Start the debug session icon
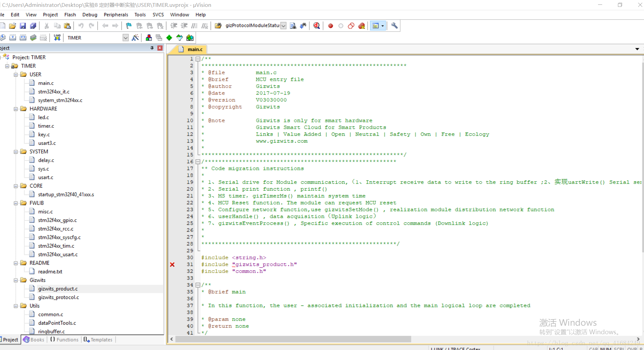644x350 pixels. (317, 26)
